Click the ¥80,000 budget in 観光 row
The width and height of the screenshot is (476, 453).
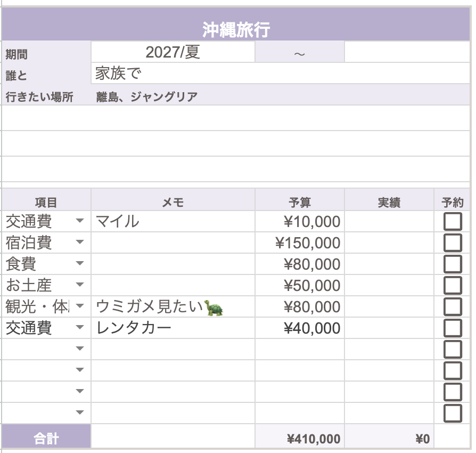pyautogui.click(x=300, y=306)
